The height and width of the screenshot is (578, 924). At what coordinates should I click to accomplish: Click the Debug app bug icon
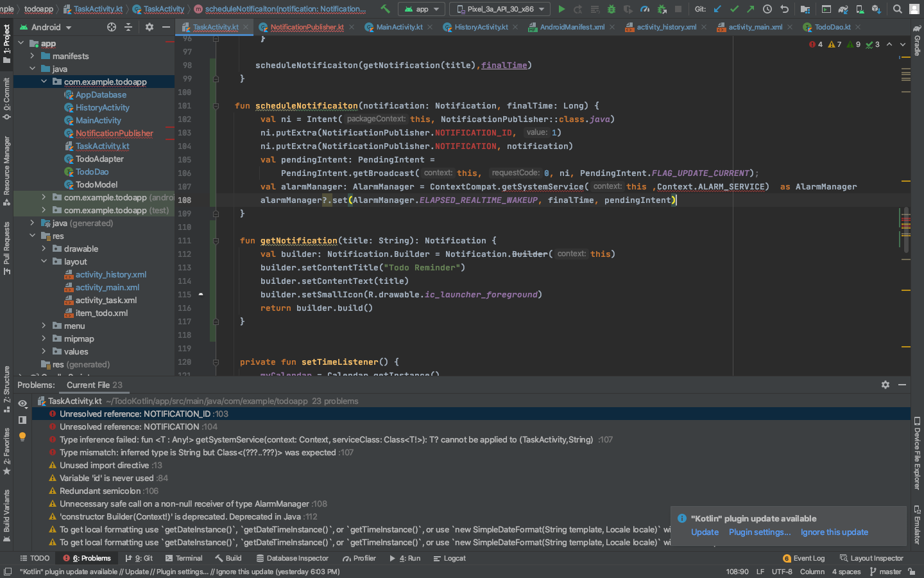click(611, 9)
